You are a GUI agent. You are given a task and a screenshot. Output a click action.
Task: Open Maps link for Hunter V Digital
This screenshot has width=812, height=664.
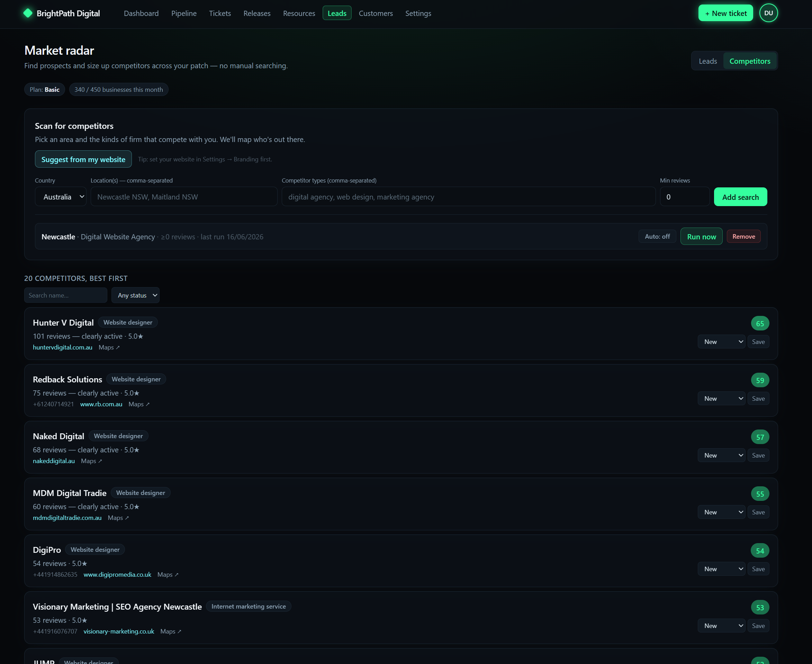[x=109, y=347]
